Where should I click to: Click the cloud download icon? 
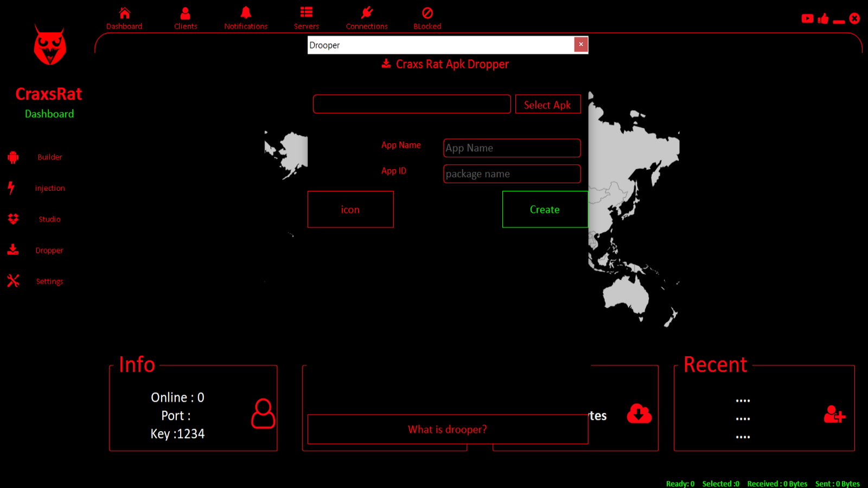click(x=639, y=413)
